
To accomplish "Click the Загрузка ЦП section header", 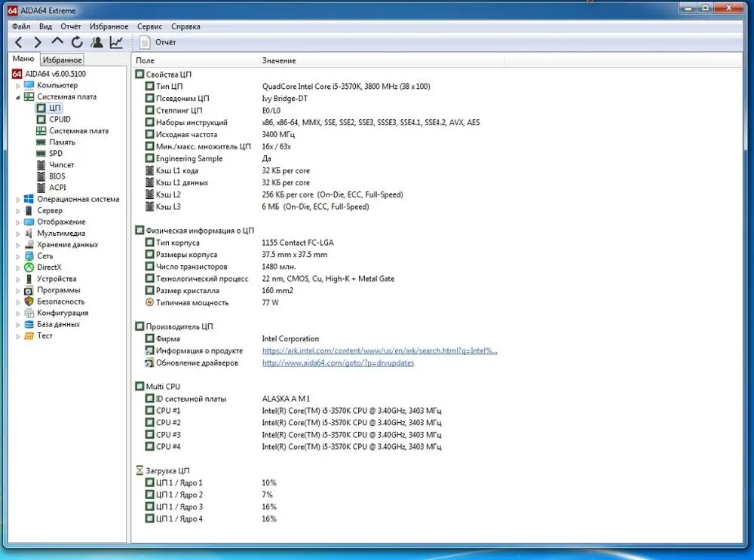I will (x=163, y=470).
